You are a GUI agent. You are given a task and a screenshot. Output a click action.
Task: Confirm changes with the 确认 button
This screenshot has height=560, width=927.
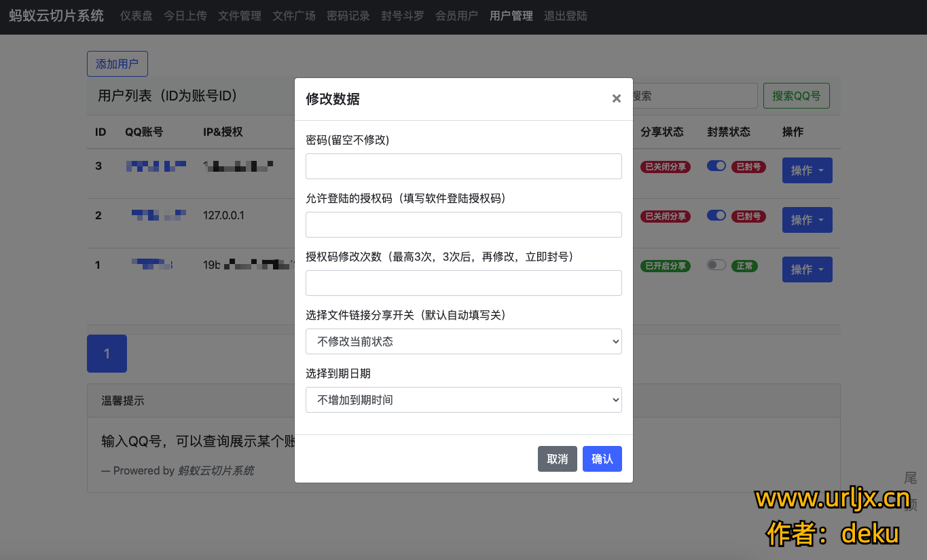602,459
